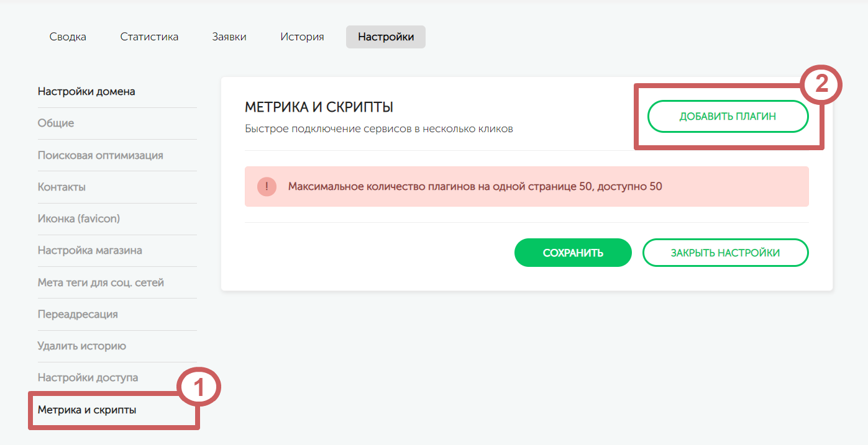This screenshot has height=445, width=868.
Task: Switch to the Статистика tab
Action: pos(149,37)
